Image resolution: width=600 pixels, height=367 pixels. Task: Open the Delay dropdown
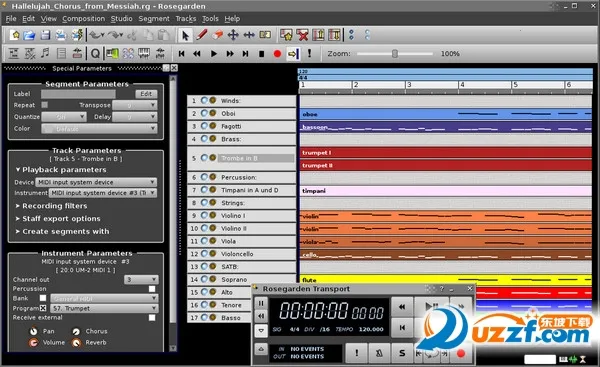(x=135, y=117)
